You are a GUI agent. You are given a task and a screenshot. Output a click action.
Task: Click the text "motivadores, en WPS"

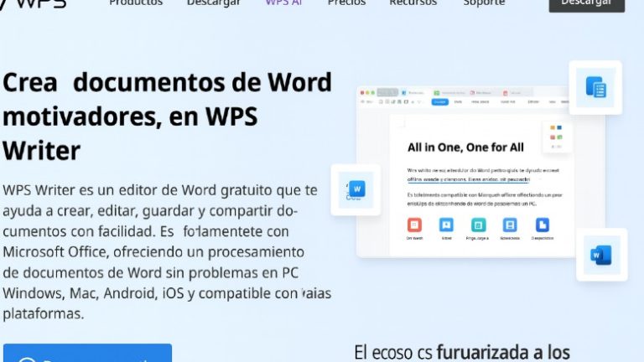130,116
